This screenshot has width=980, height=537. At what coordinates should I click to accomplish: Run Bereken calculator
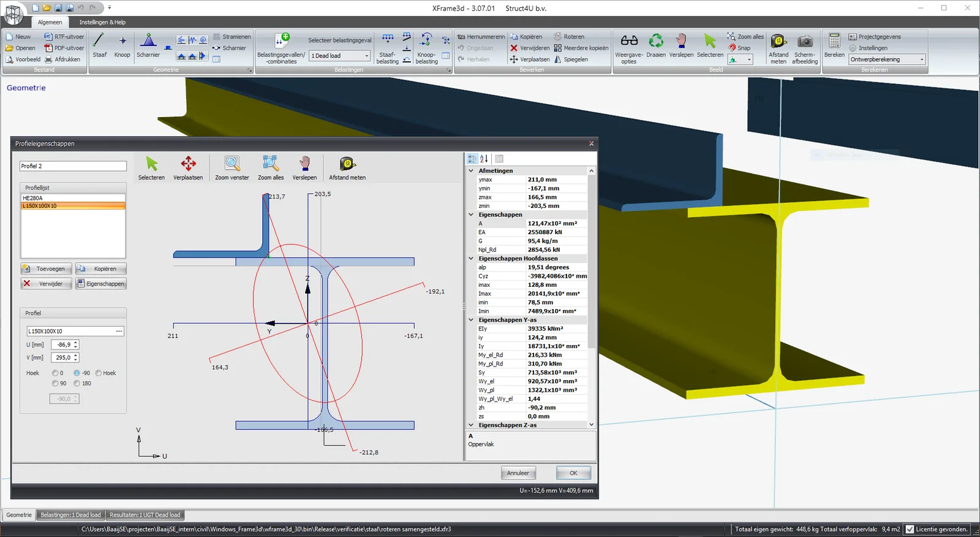834,45
